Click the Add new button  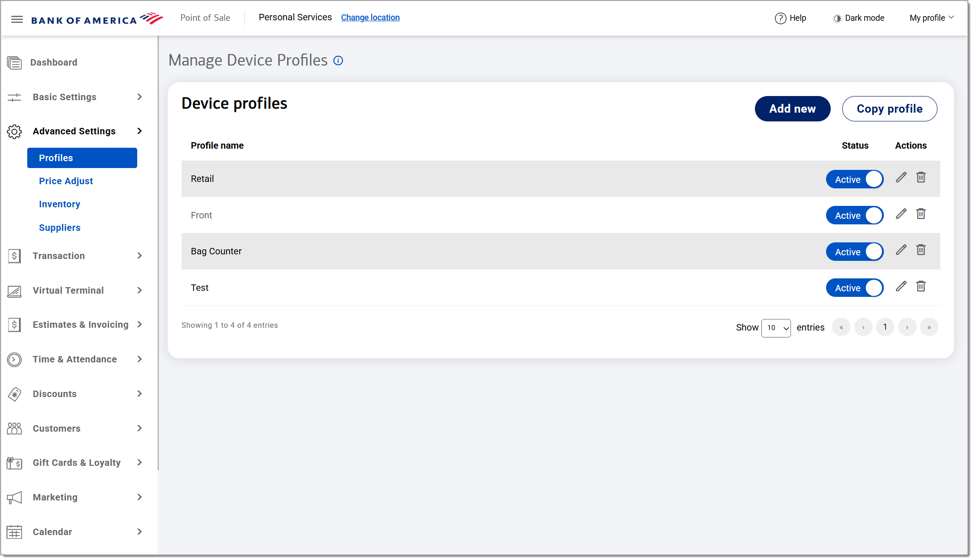pos(792,109)
